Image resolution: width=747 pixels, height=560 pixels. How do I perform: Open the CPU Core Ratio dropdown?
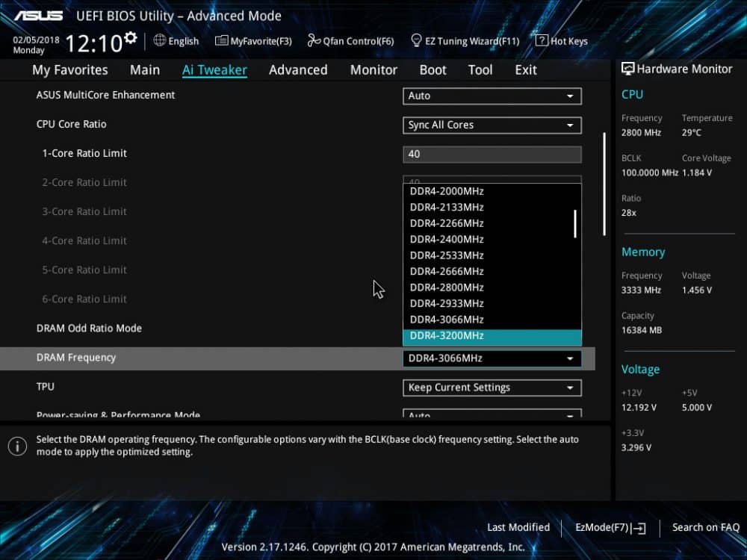(492, 125)
